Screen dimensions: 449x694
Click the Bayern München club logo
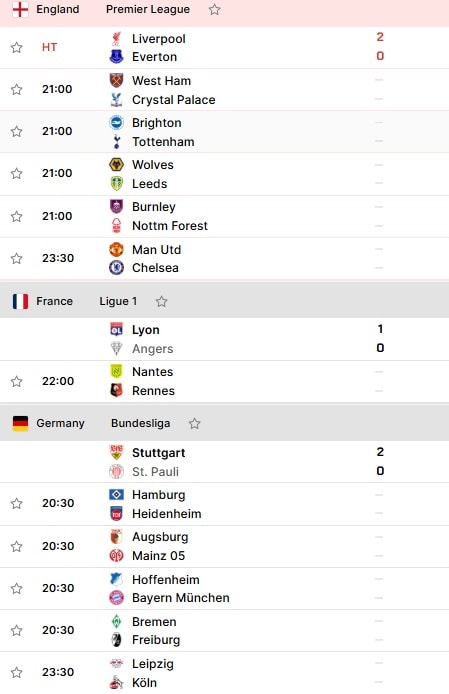coord(116,598)
